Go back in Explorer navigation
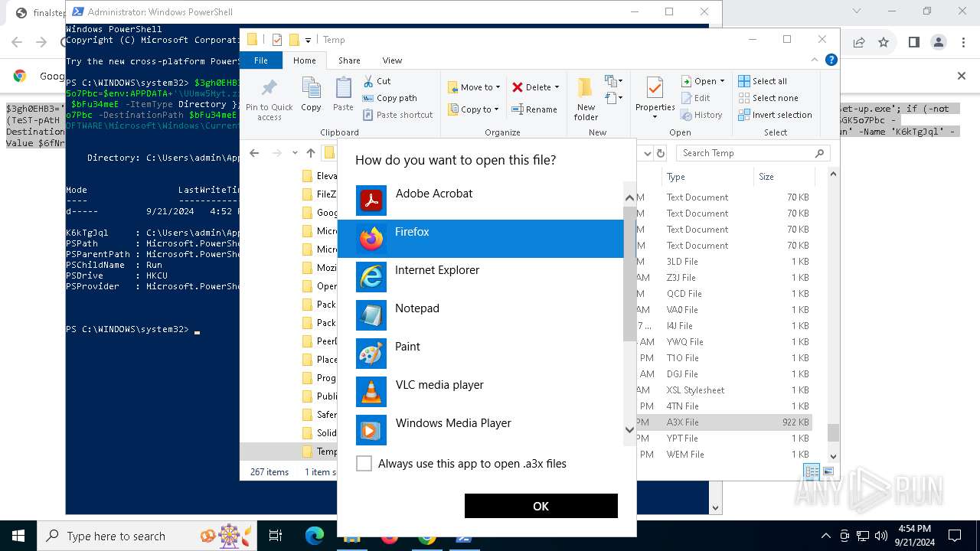Viewport: 980px width, 551px height. tap(255, 153)
